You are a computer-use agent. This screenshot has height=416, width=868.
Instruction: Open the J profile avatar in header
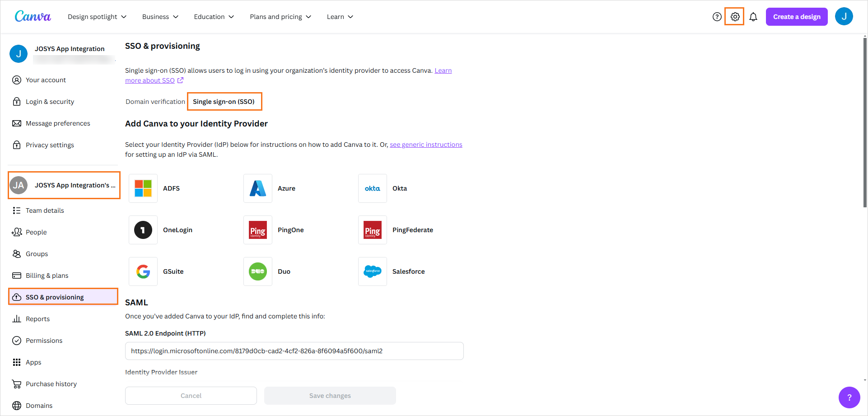click(844, 17)
